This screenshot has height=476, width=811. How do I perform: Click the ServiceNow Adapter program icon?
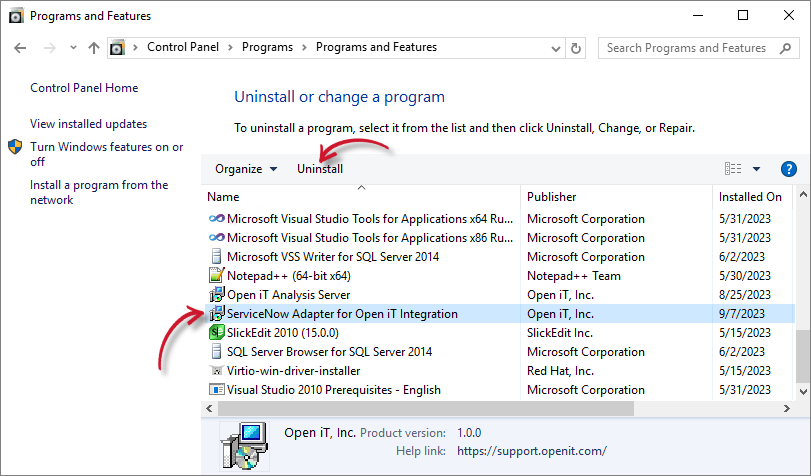tap(217, 314)
